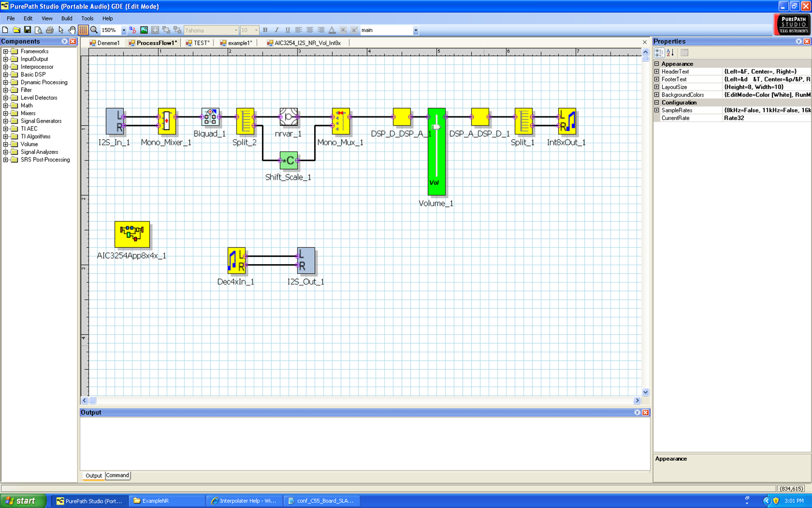Open the File menu
Image resolution: width=812 pixels, height=508 pixels.
(x=11, y=18)
